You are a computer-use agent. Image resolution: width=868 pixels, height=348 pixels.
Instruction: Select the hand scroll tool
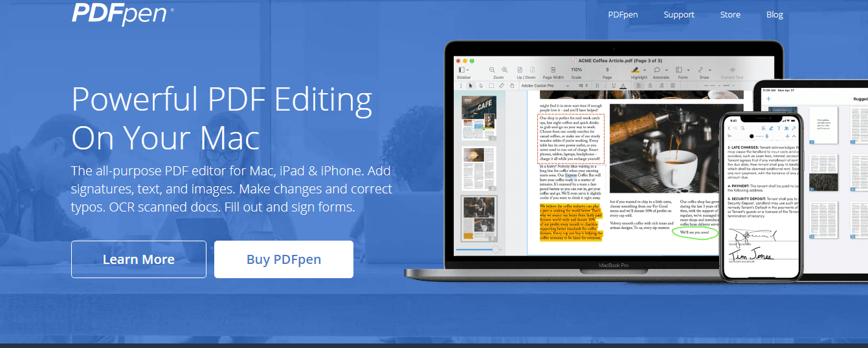point(512,85)
